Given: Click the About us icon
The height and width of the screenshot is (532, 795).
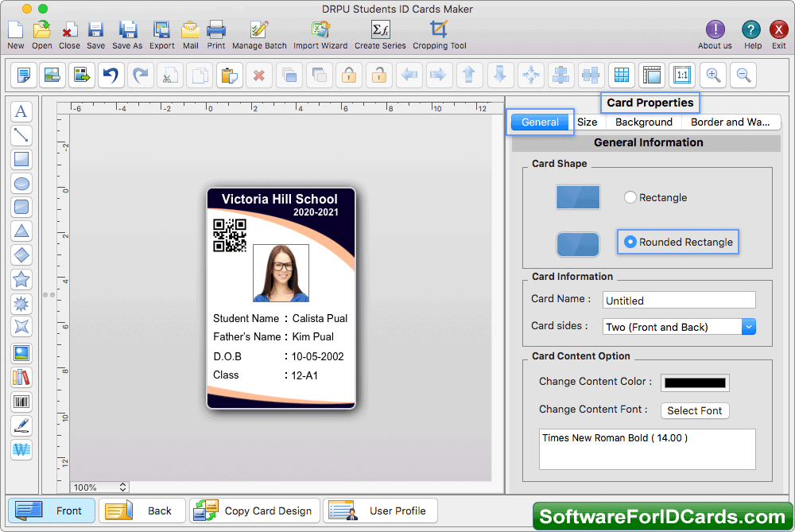Looking at the screenshot, I should pyautogui.click(x=715, y=30).
